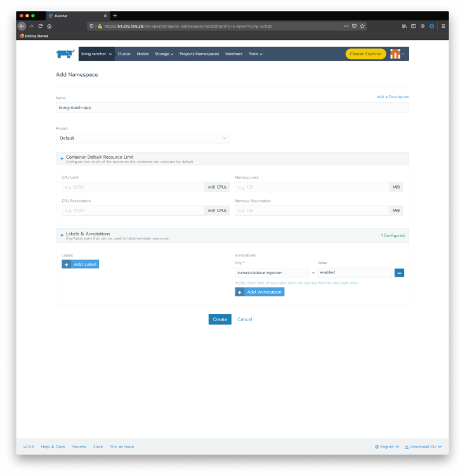
Task: Open a new browser tab
Action: coord(115,15)
